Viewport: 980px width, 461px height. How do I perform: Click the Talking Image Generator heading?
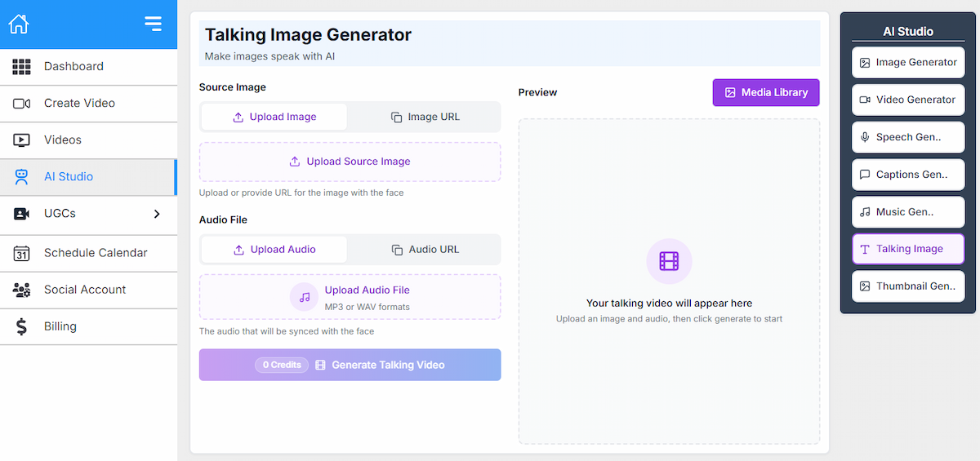tap(308, 35)
